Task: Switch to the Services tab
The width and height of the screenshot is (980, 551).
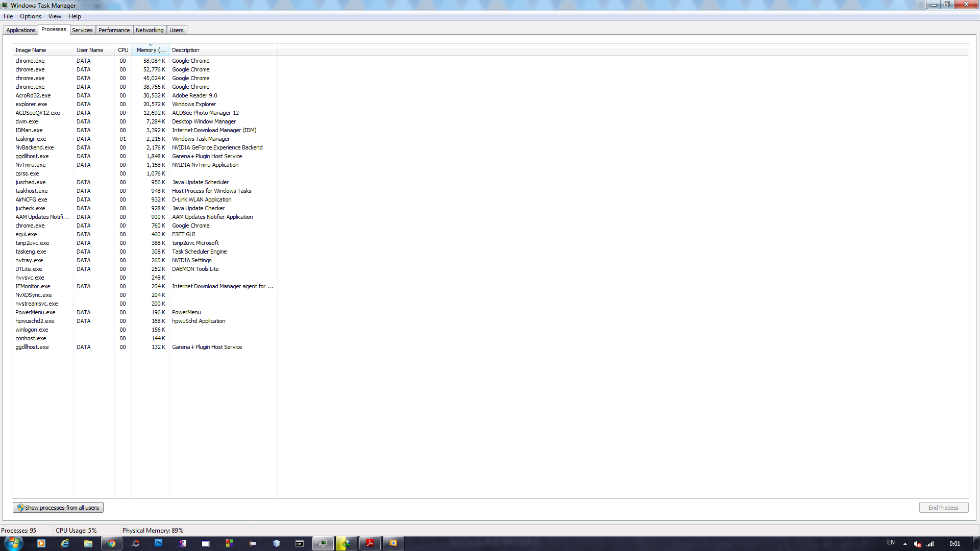Action: [82, 30]
